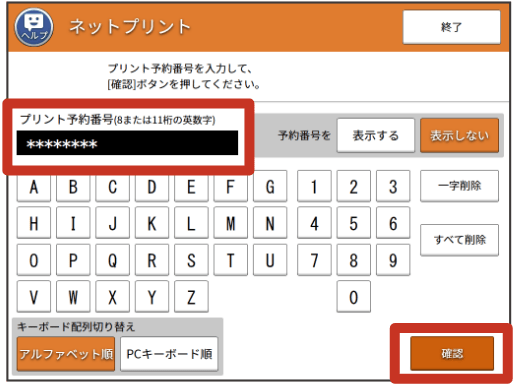Tap the letter M key
Viewport: 514px width, 384px height.
point(230,223)
